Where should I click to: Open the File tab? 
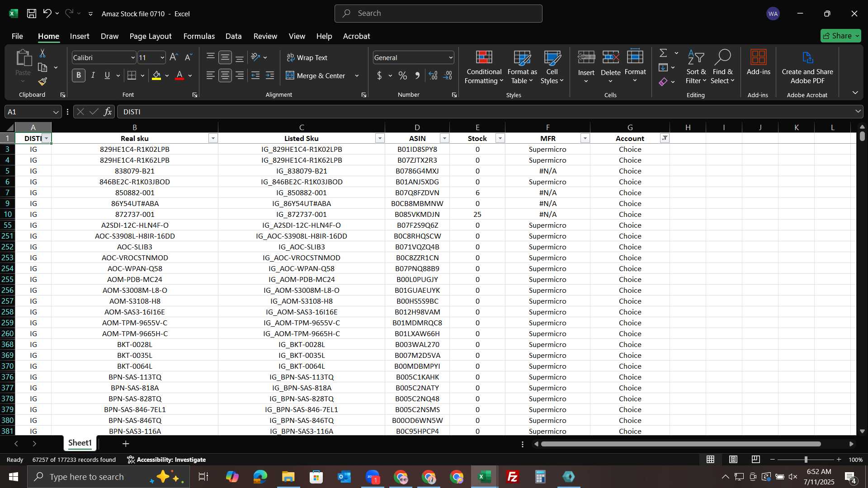click(17, 36)
